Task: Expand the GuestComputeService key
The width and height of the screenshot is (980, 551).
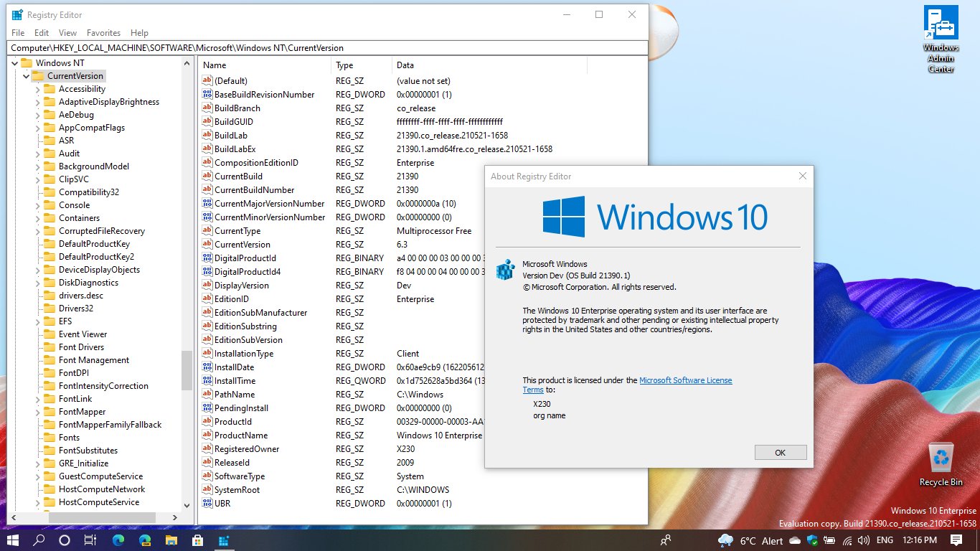Action: tap(38, 476)
